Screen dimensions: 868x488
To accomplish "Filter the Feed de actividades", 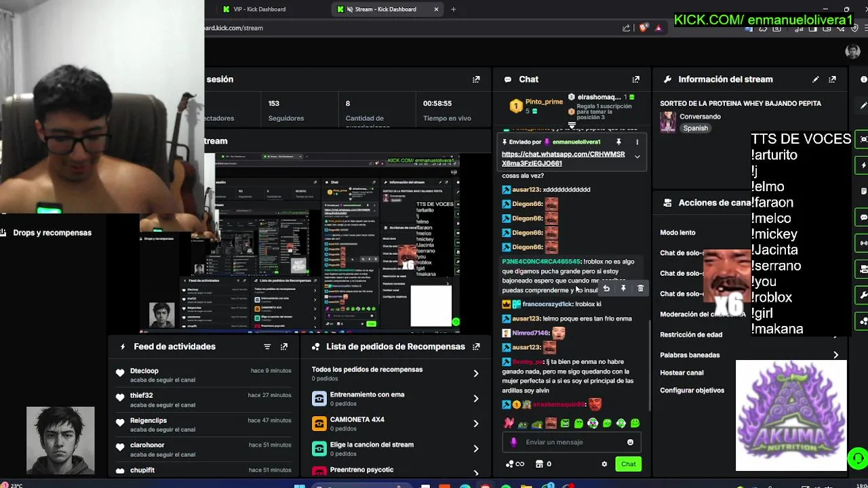I will coord(267,346).
